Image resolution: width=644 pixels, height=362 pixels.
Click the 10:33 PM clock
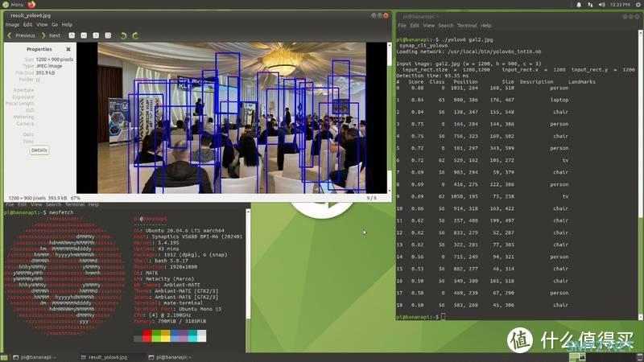click(x=620, y=5)
